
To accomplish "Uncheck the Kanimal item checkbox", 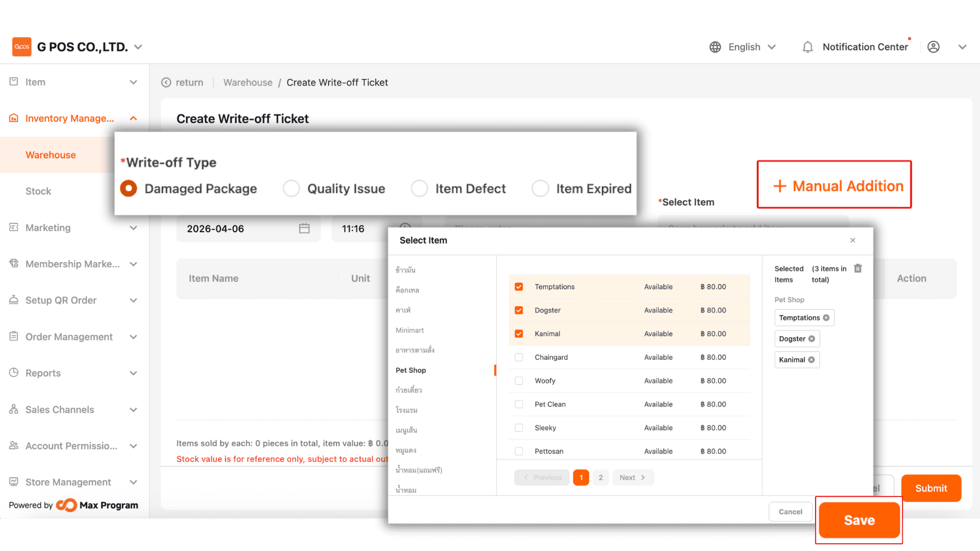I will click(519, 334).
